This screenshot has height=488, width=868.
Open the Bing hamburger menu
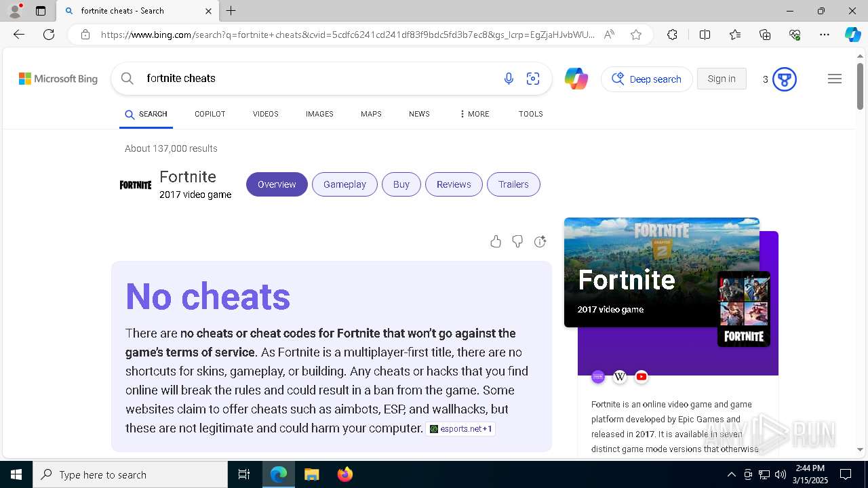(x=835, y=79)
